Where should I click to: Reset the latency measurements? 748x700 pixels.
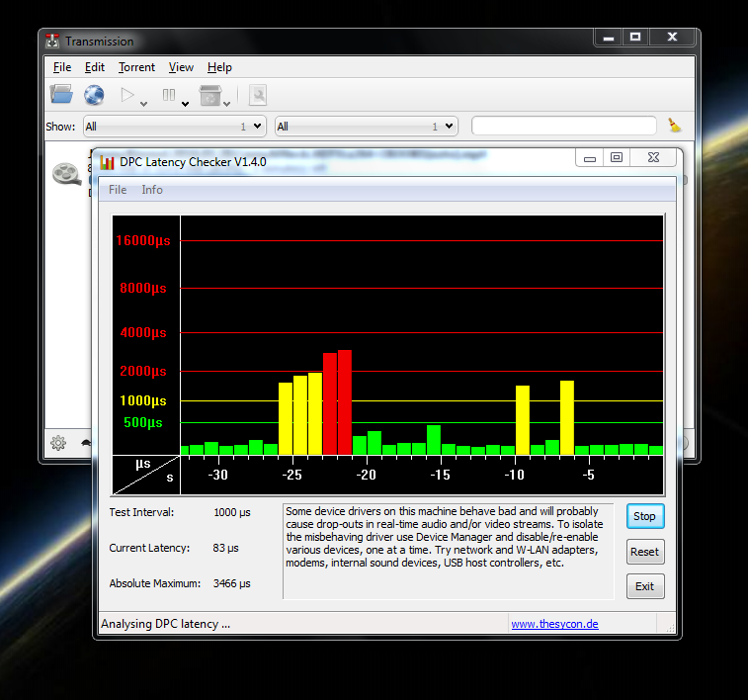[x=645, y=552]
